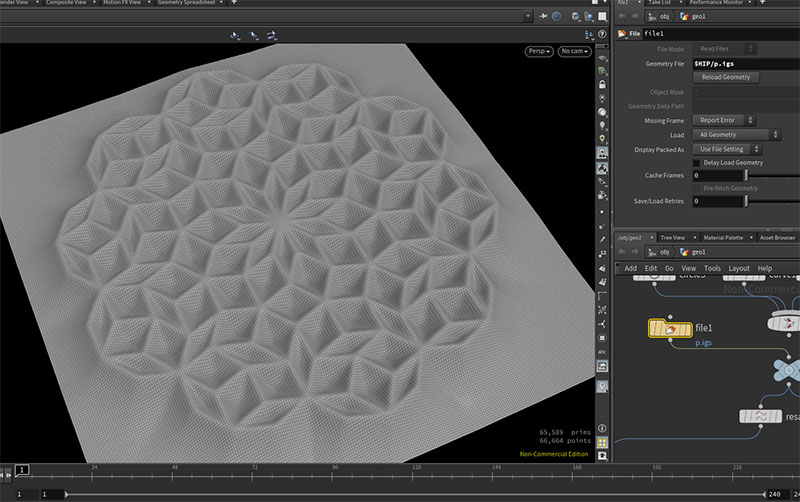Screen dimensions: 800x502
Task: Toggle the yellow grid icon at toolbar bottom
Action: pos(603,442)
